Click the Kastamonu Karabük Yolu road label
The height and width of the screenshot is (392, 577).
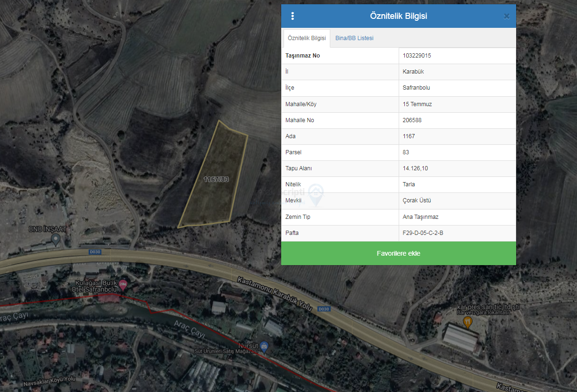pos(275,292)
